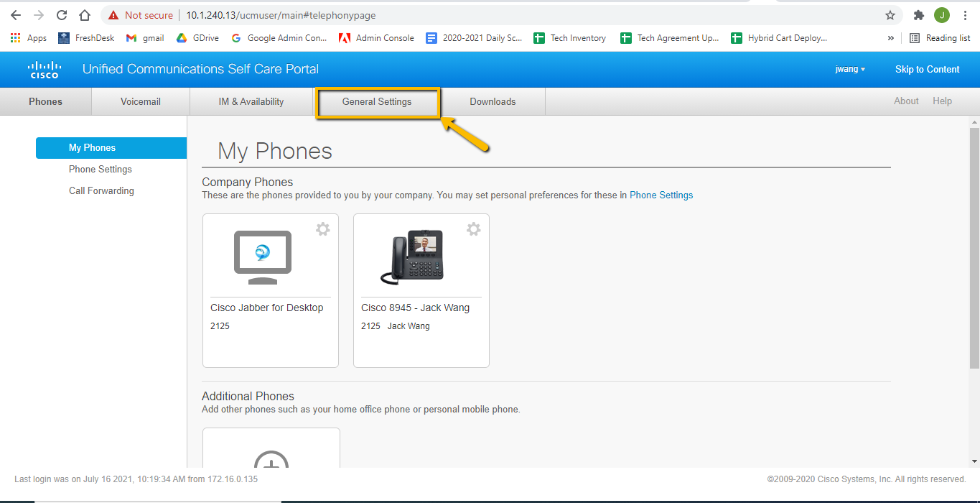Open the Apps bookmark shortcut

(29, 38)
